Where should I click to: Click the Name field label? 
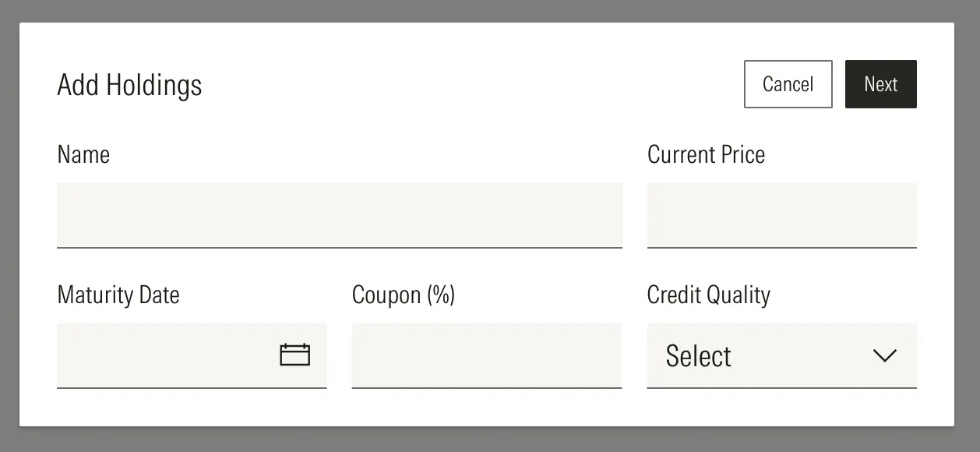tap(83, 154)
